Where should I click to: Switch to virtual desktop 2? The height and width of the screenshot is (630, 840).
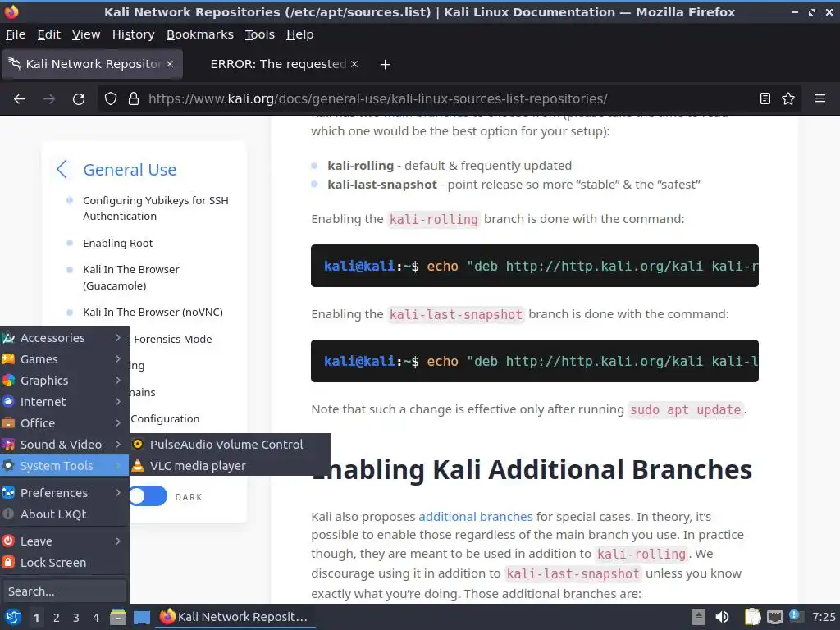[57, 618]
